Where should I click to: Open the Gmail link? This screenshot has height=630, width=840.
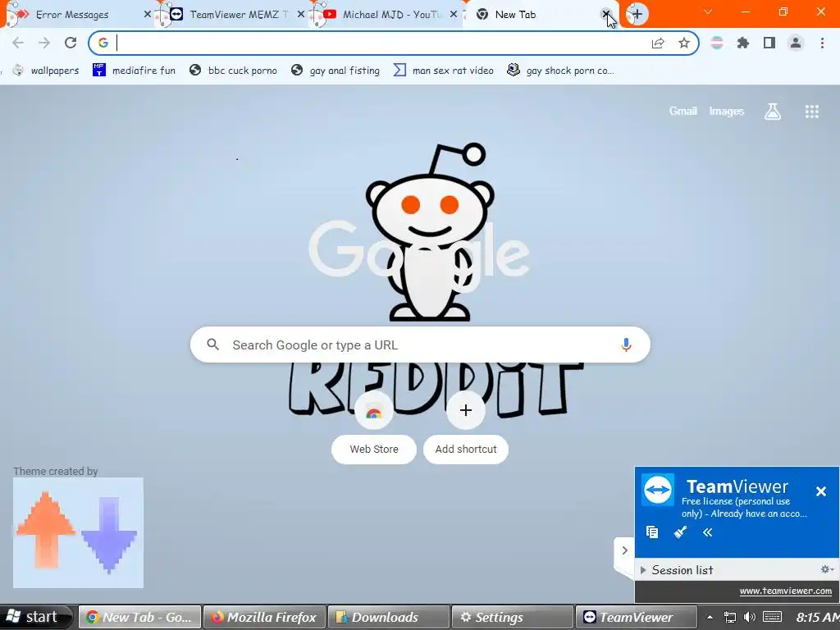pyautogui.click(x=683, y=111)
